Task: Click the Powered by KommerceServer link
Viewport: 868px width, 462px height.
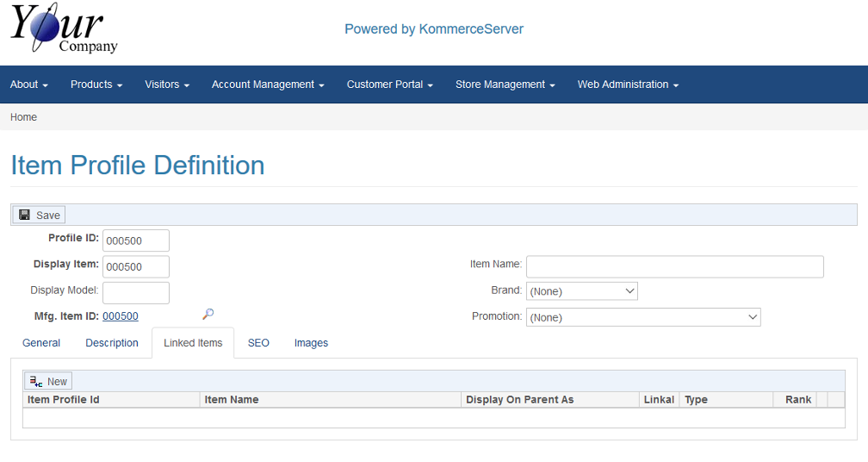Action: point(434,29)
